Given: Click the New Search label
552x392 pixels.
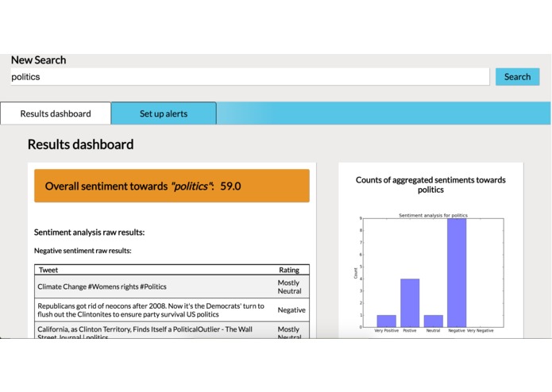Looking at the screenshot, I should coord(38,60).
